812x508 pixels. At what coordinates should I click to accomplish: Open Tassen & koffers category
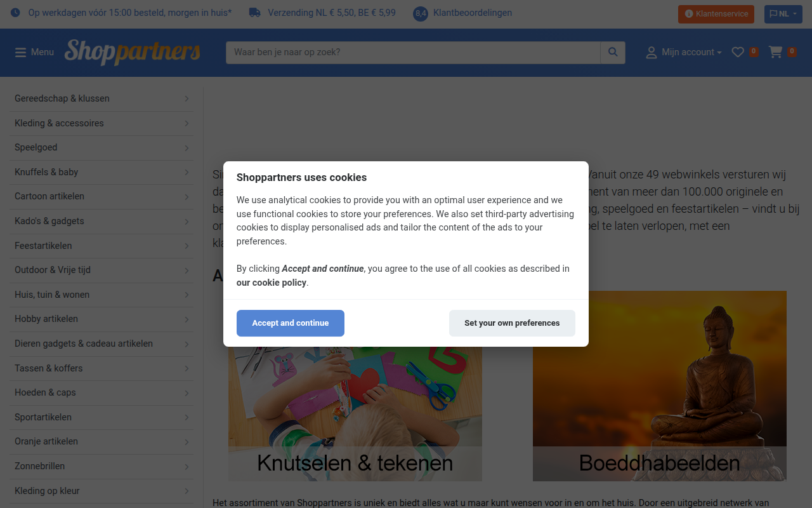101,368
